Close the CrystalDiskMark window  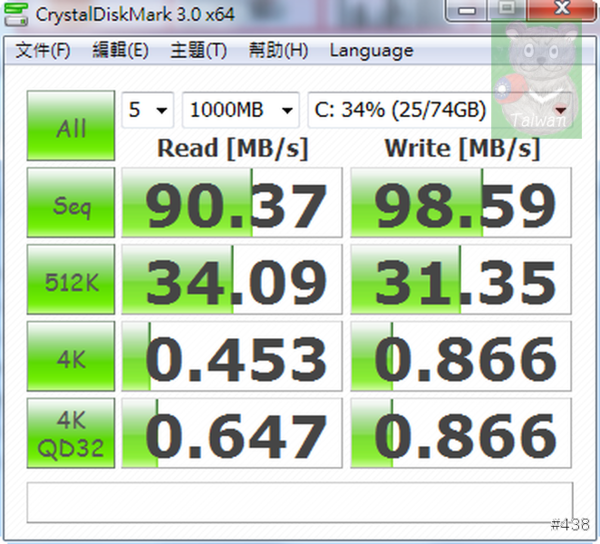point(562,9)
